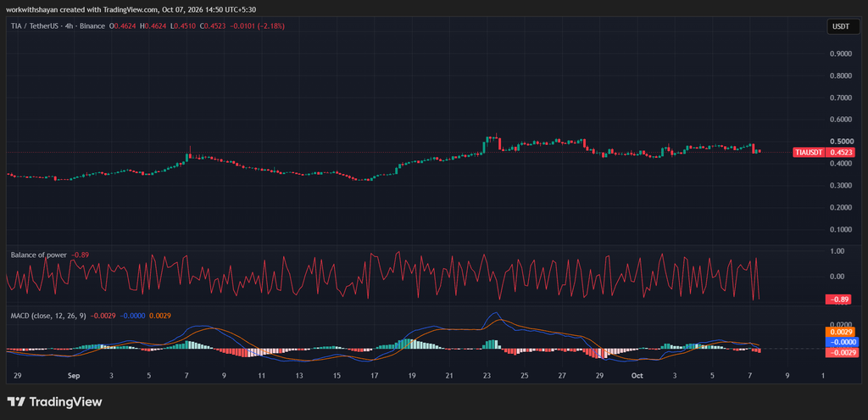
Task: Click the 0.1000 price axis label
Action: 841,229
